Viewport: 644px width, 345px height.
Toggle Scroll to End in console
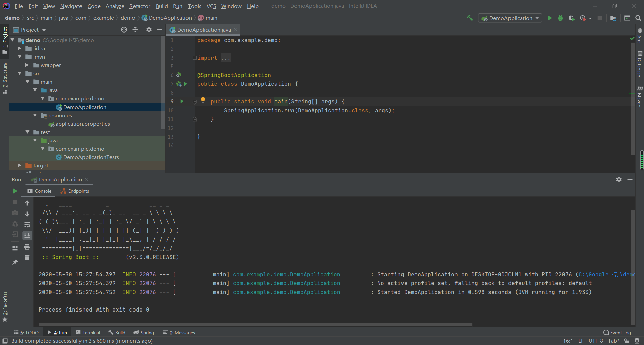[27, 236]
